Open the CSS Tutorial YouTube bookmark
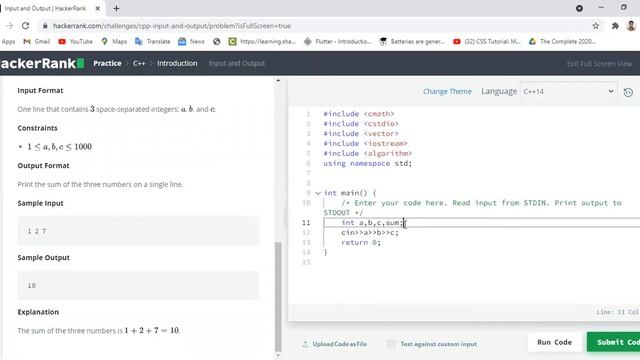640x360 pixels. click(487, 41)
